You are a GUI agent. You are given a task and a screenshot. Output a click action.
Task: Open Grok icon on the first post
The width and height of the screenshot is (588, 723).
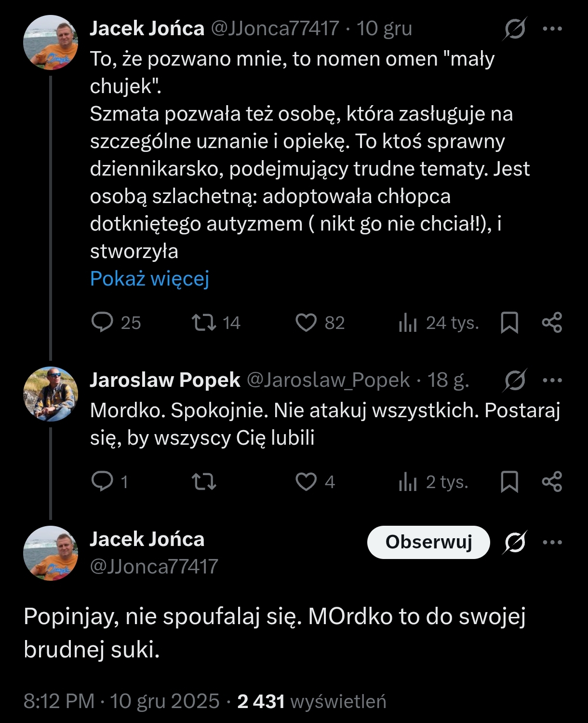pyautogui.click(x=515, y=30)
